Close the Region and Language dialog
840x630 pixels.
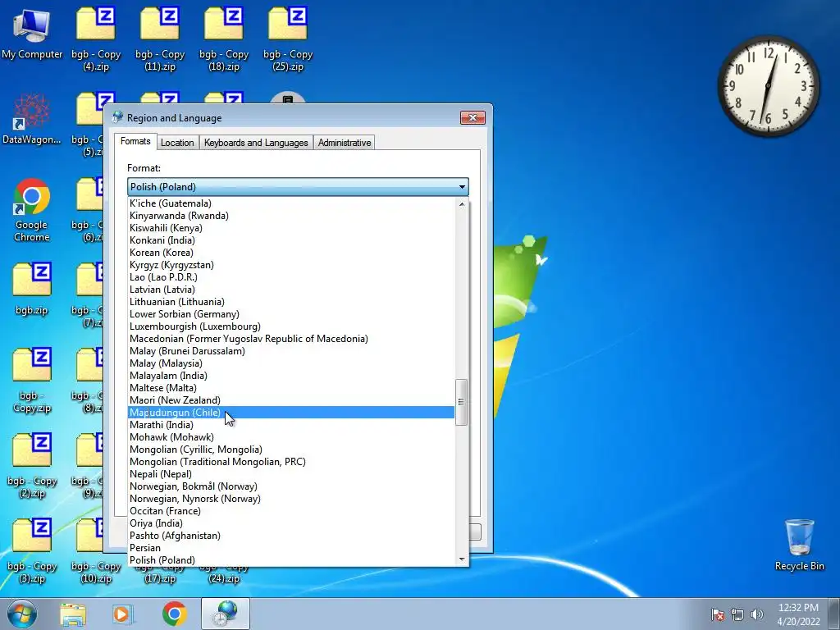472,117
